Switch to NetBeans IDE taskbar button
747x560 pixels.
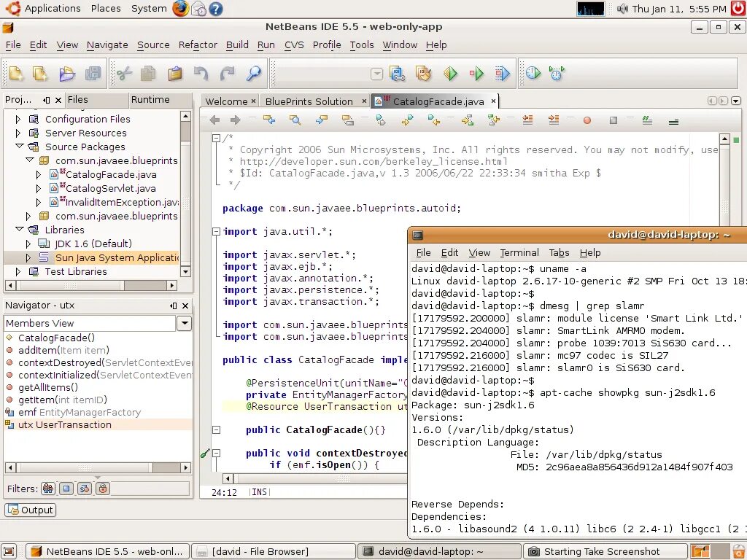click(x=107, y=551)
